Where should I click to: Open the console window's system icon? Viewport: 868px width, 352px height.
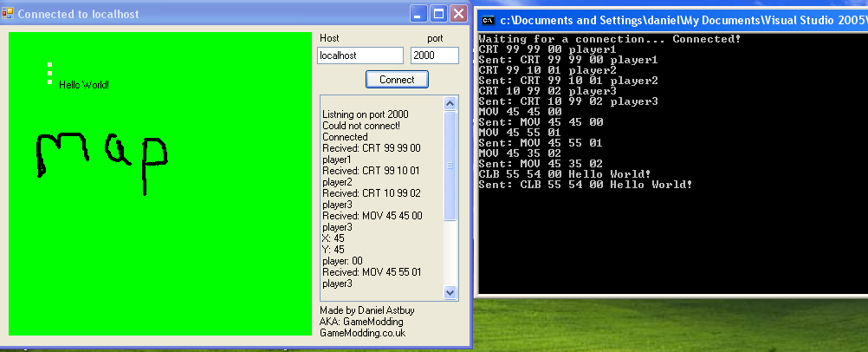click(x=488, y=19)
